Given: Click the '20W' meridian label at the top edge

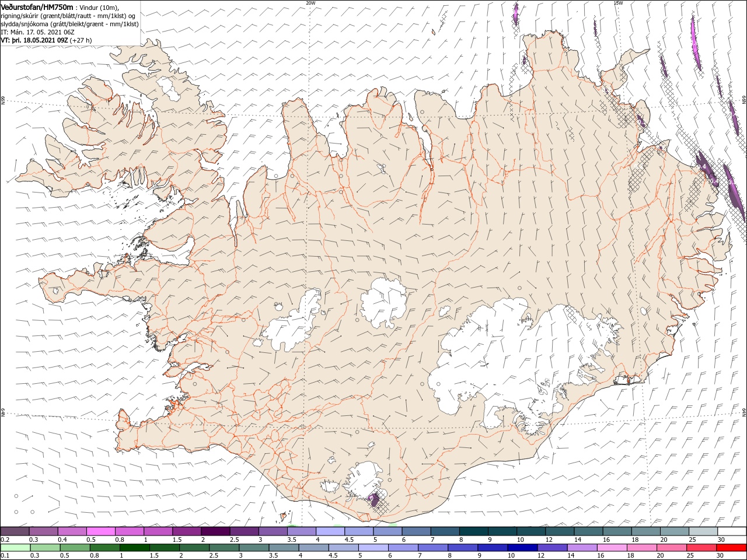Looking at the screenshot, I should click(310, 3).
